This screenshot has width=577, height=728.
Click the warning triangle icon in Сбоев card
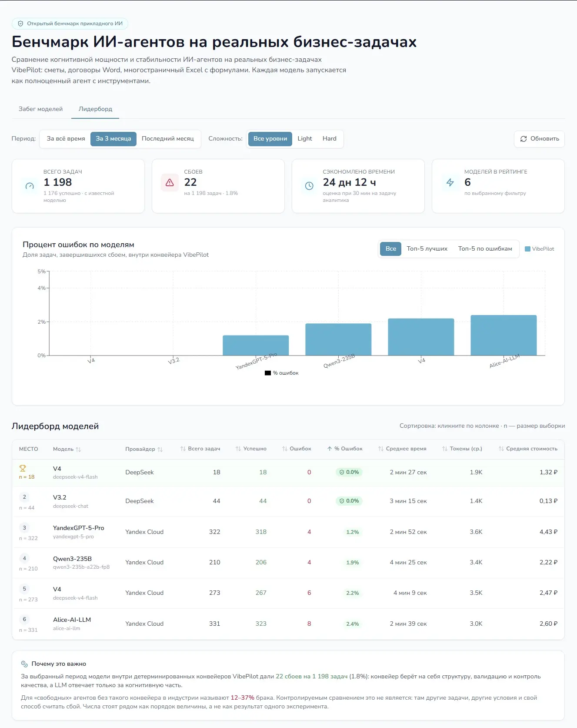(170, 183)
